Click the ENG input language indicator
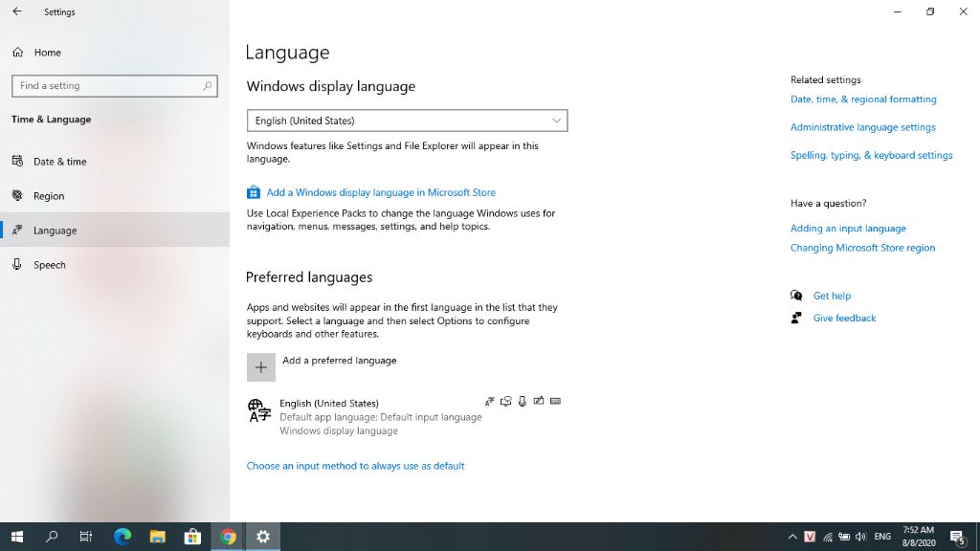980x551 pixels. click(x=882, y=537)
